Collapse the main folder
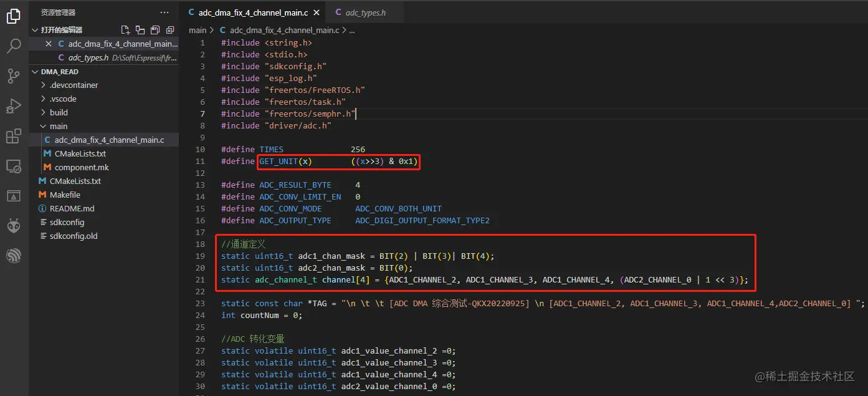 click(x=59, y=126)
